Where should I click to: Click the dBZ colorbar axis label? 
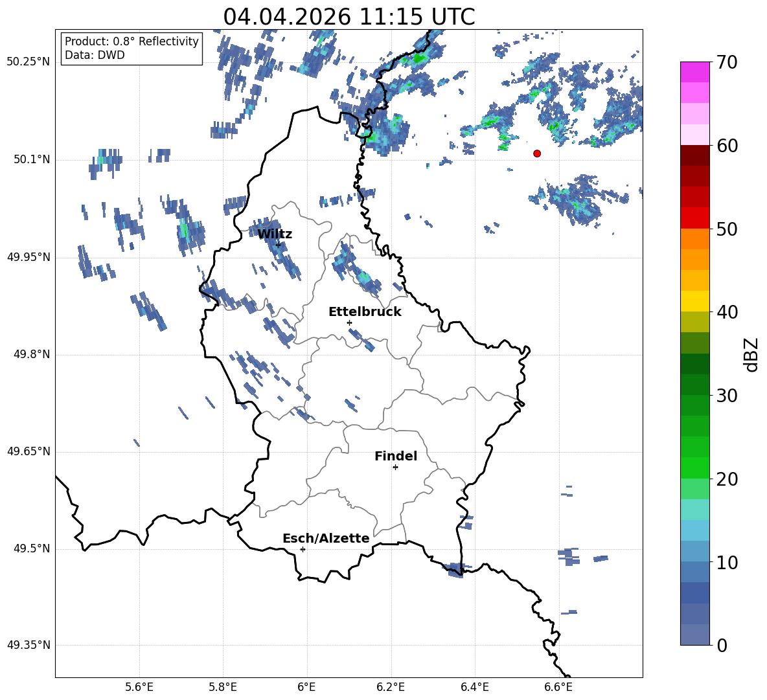(x=751, y=354)
